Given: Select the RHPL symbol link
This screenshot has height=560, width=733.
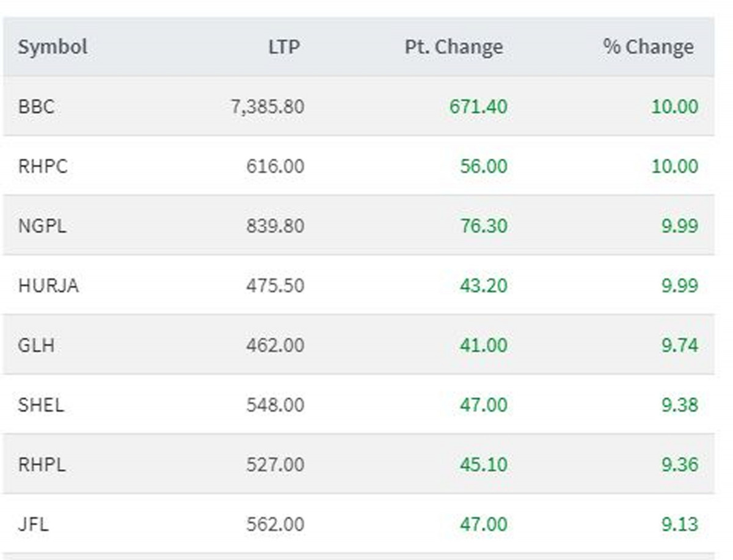Looking at the screenshot, I should (x=42, y=465).
